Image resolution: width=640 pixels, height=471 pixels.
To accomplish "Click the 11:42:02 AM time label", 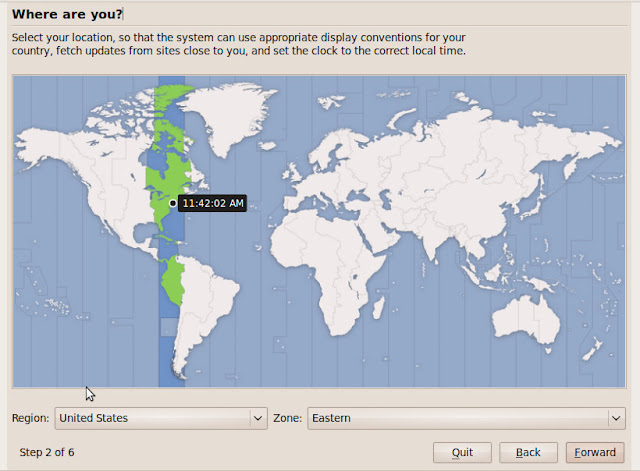I will 212,203.
